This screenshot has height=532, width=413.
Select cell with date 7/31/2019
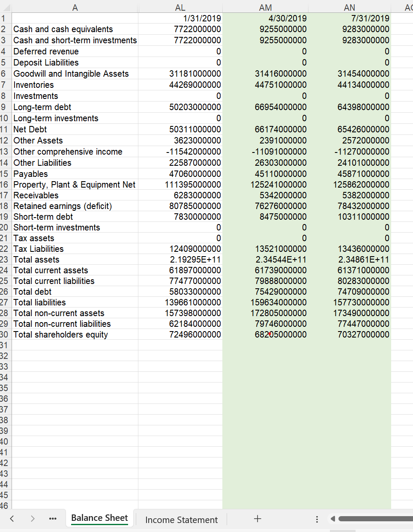tap(350, 18)
